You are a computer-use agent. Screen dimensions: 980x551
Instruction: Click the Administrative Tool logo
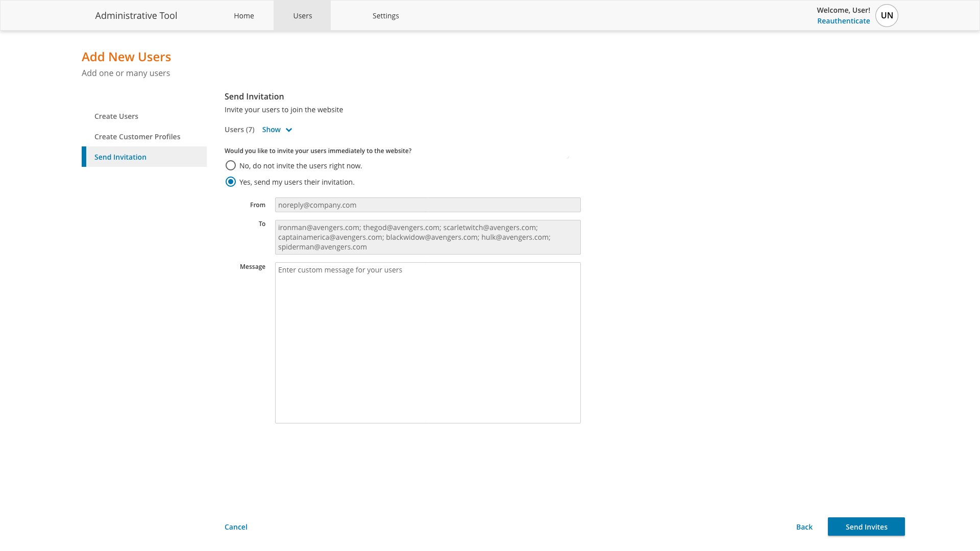tap(136, 15)
